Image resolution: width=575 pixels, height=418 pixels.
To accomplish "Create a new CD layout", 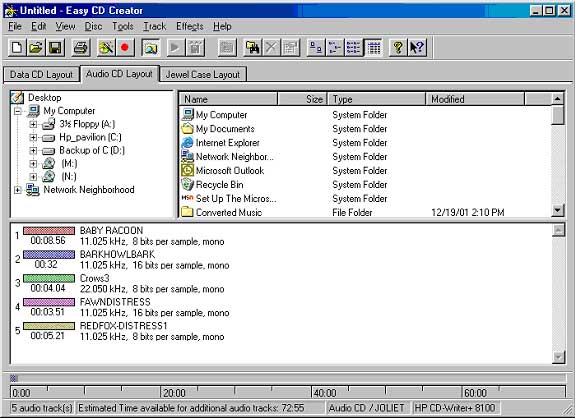I will pos(17,48).
